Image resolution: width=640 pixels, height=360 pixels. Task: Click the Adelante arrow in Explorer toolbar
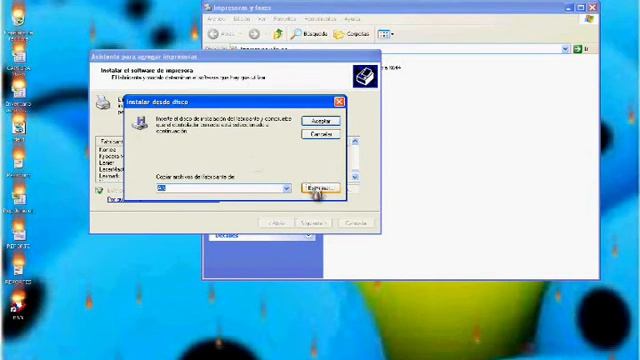254,34
